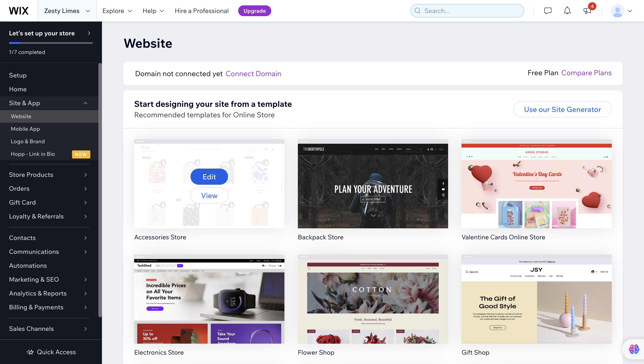Image resolution: width=644 pixels, height=364 pixels.
Task: Open the chat messages icon
Action: (x=547, y=11)
